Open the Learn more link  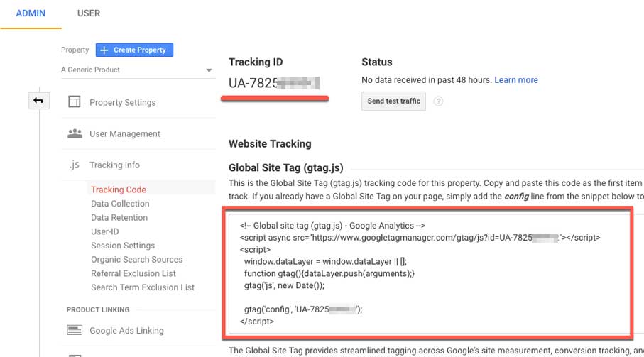[x=516, y=80]
